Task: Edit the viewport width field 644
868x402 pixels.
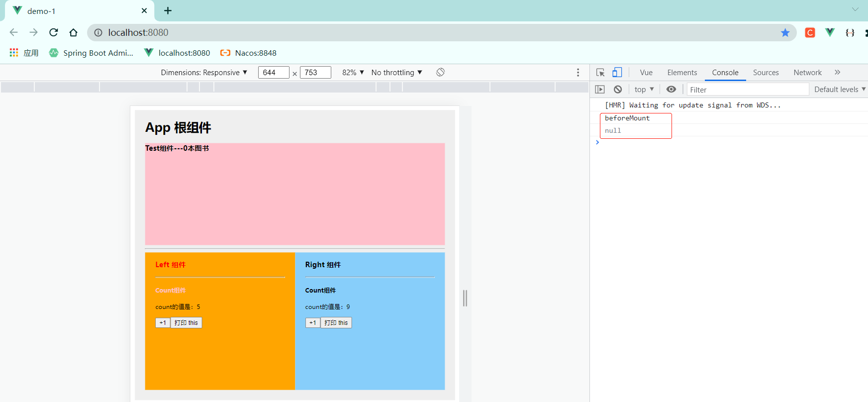Action: point(273,73)
